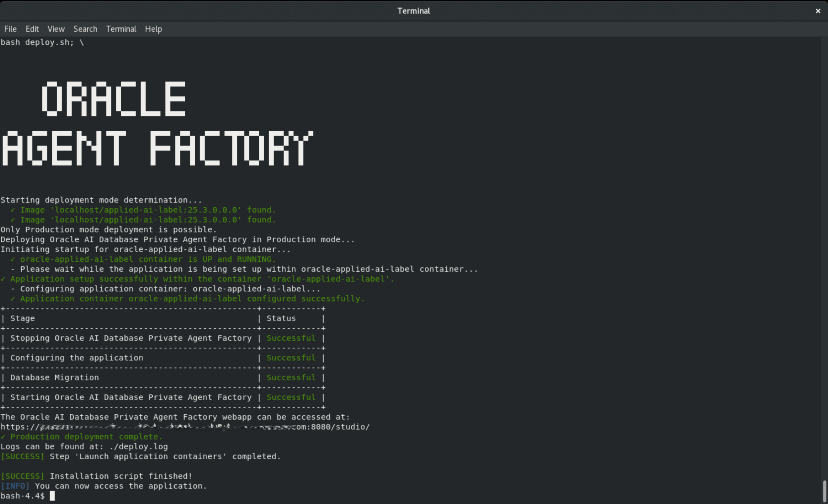This screenshot has width=828, height=504.
Task: Click Successful status for Configuring the application
Action: point(291,358)
